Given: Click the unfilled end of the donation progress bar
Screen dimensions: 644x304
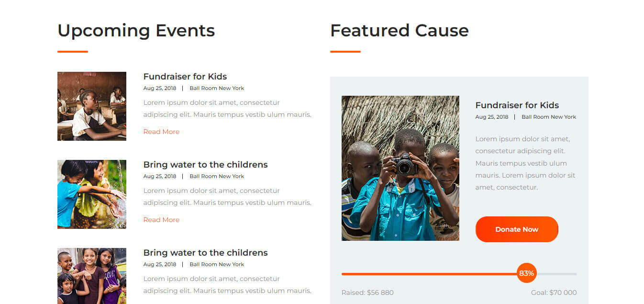Looking at the screenshot, I should (x=557, y=274).
